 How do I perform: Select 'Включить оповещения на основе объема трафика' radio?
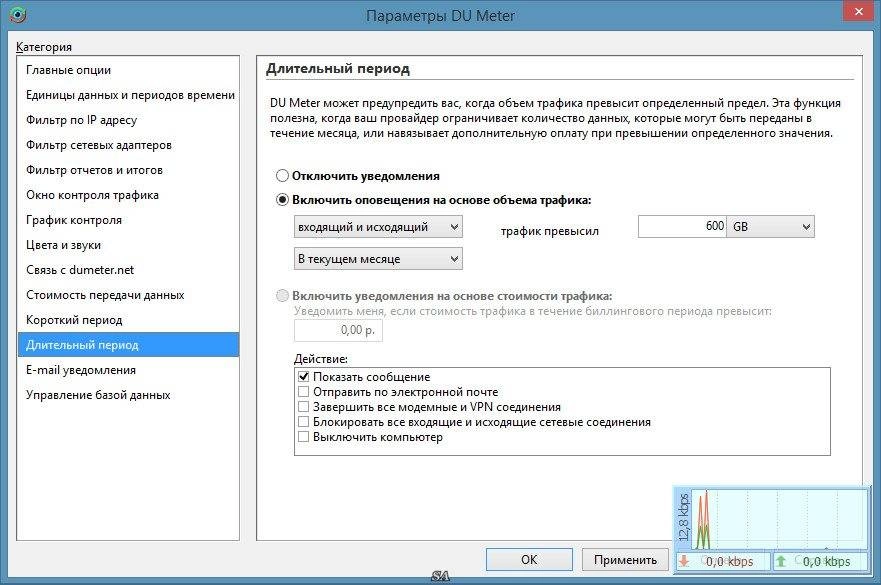(x=282, y=200)
